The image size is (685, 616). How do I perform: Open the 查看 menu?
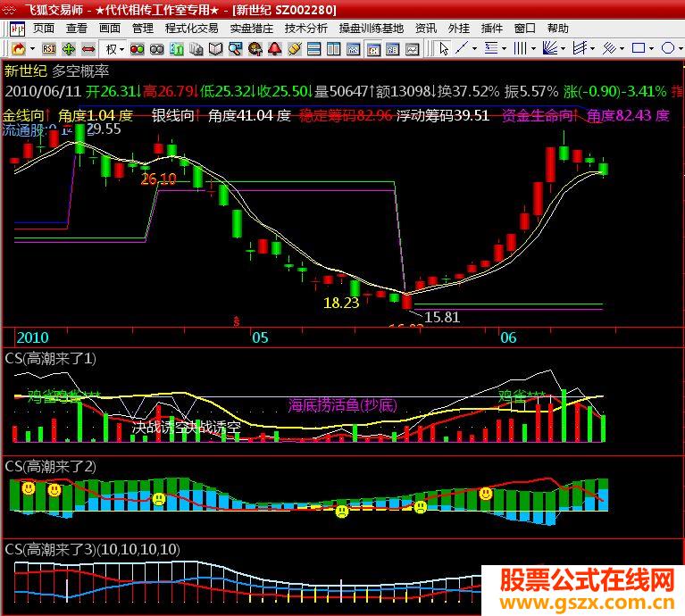point(77,29)
